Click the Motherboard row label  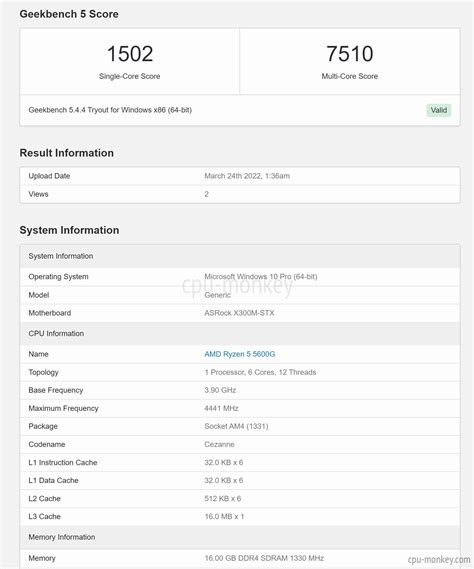click(x=50, y=313)
